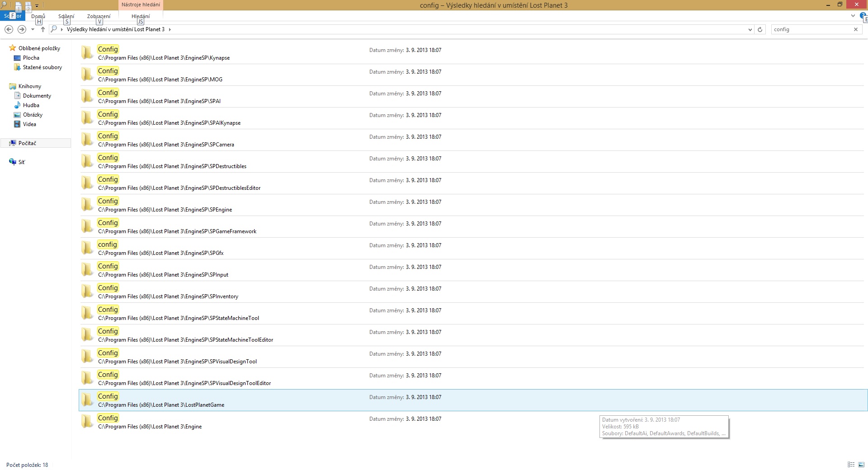Select the Nástroje hledání contextual tab
Image resolution: width=868 pixels, height=470 pixels.
click(141, 5)
